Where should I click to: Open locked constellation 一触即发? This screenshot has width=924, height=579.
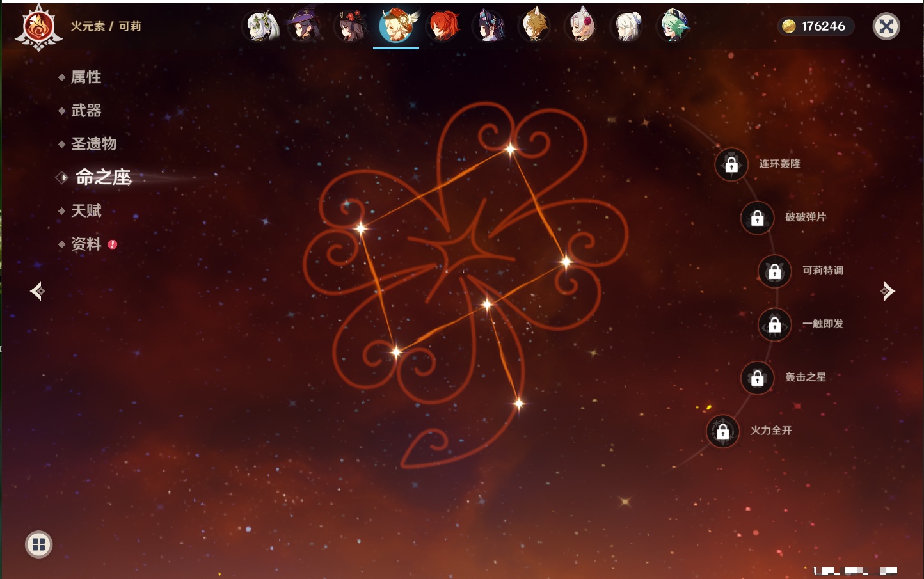click(x=775, y=324)
